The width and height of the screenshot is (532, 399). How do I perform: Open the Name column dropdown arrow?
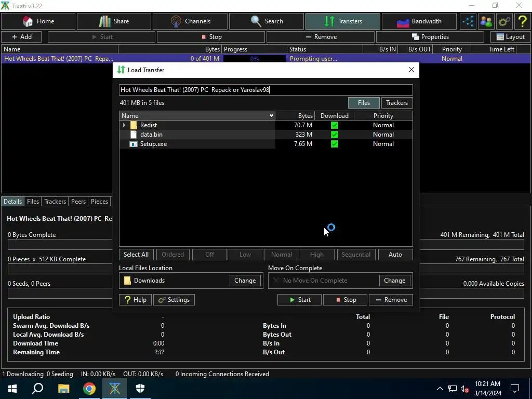[271, 116]
